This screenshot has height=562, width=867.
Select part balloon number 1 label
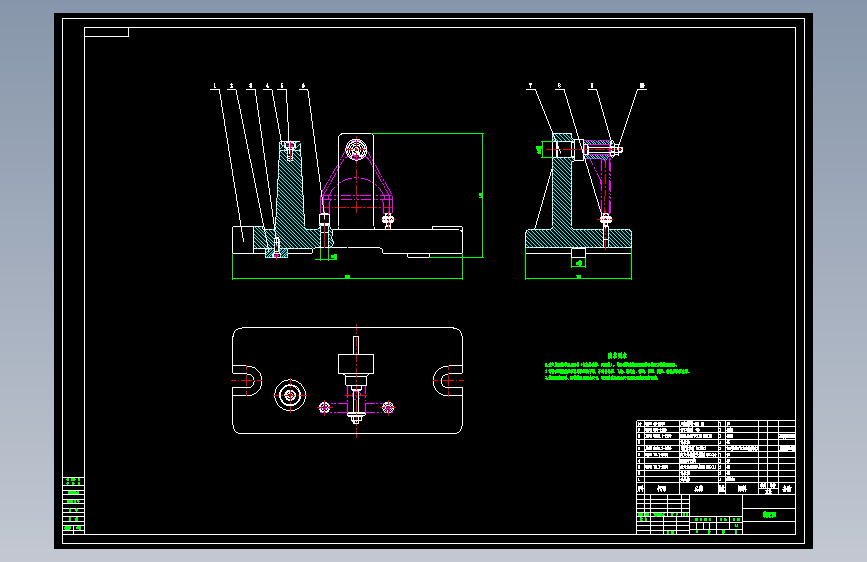point(215,86)
